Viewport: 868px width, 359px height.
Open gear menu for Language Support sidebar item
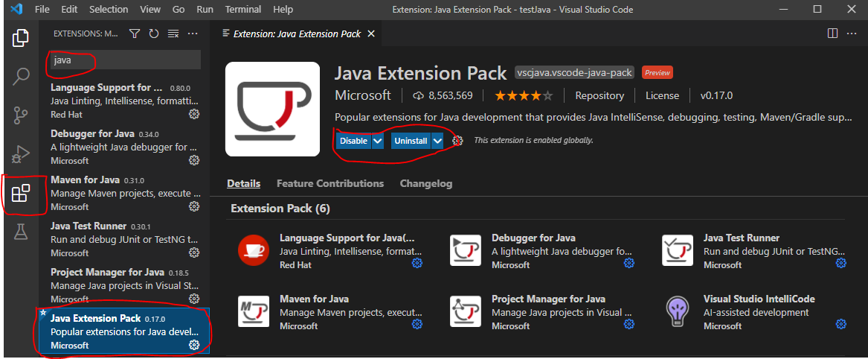click(x=193, y=114)
